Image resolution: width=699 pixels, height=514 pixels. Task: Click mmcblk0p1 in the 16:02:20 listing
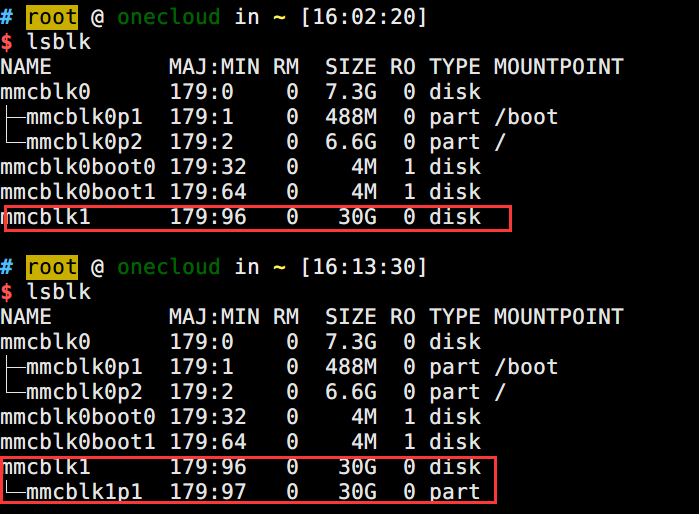click(x=84, y=117)
